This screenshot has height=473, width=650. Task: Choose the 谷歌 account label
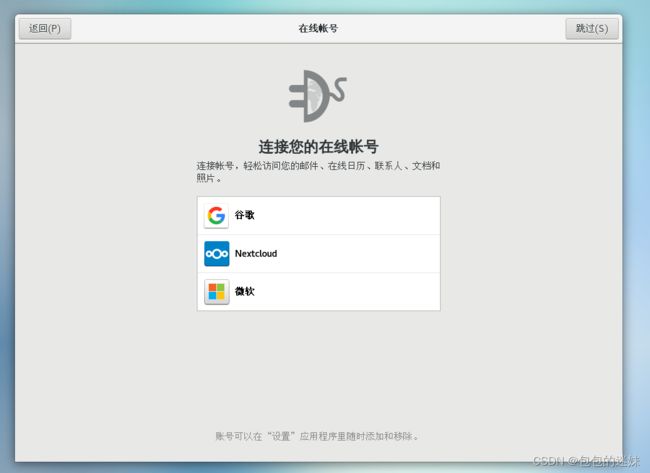point(245,215)
